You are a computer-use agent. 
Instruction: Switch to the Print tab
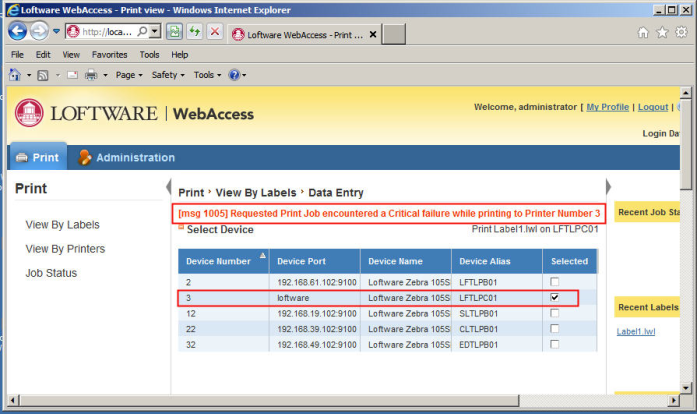(38, 157)
